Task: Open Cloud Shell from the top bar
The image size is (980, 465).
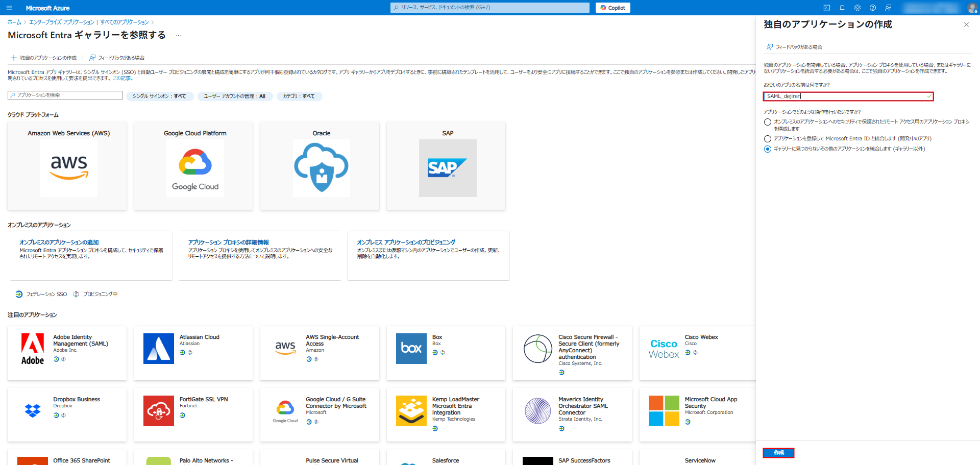Action: pos(827,8)
